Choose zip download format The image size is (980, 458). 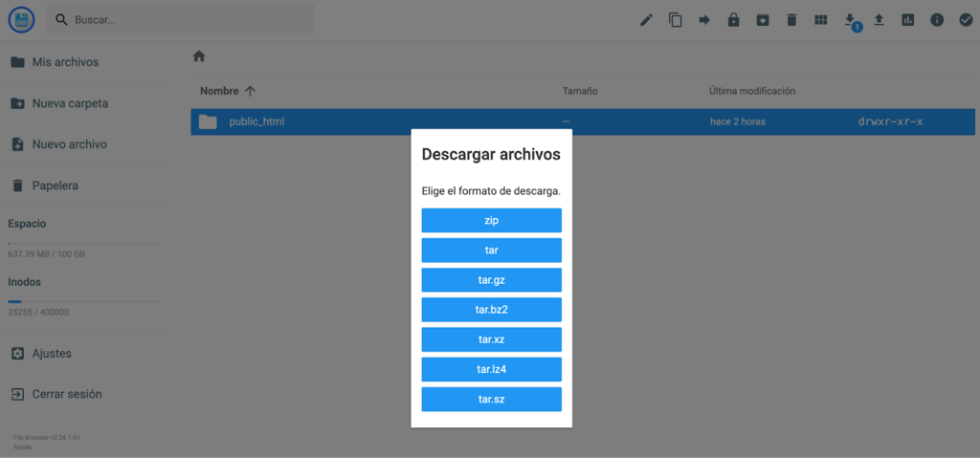(491, 221)
